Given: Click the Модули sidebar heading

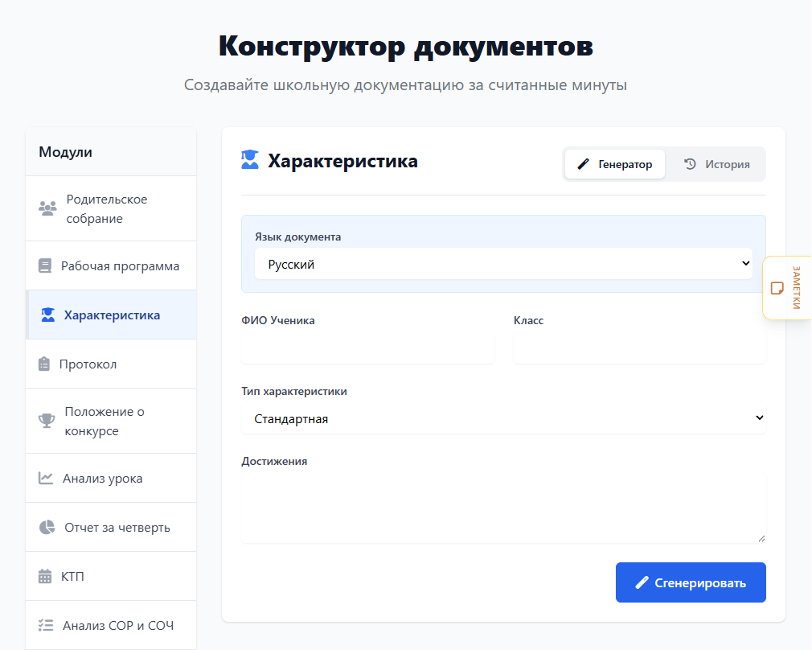Looking at the screenshot, I should [65, 152].
